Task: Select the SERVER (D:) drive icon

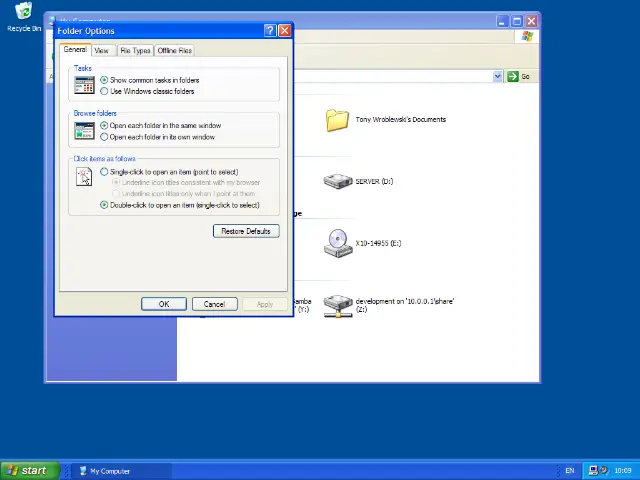Action: pyautogui.click(x=338, y=181)
